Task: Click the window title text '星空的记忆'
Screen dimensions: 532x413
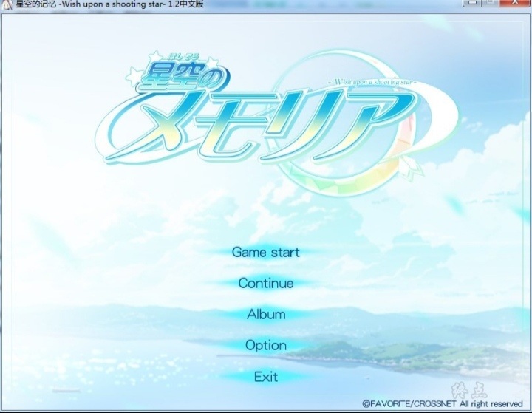Action: click(x=37, y=4)
